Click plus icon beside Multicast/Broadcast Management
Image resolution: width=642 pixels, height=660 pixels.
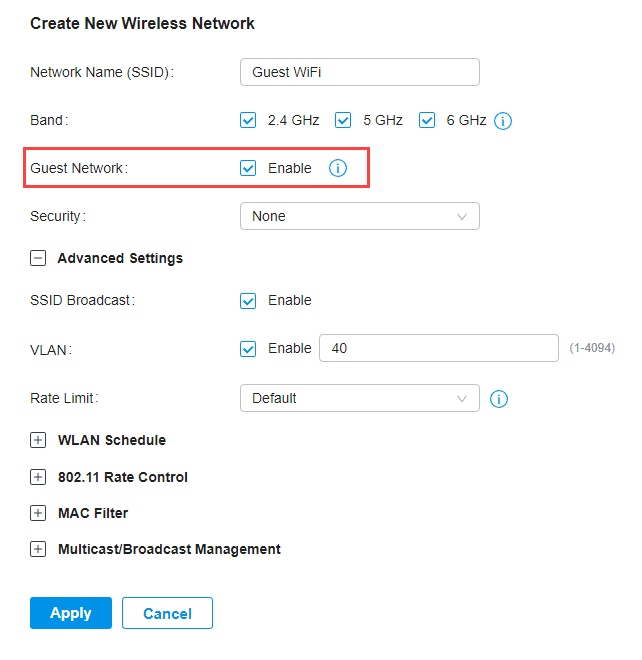[38, 549]
